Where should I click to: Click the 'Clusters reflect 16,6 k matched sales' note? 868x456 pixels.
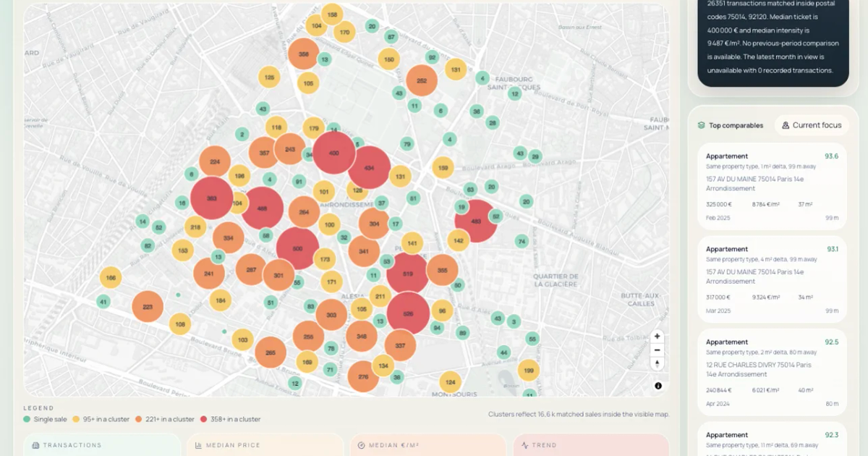coord(579,414)
